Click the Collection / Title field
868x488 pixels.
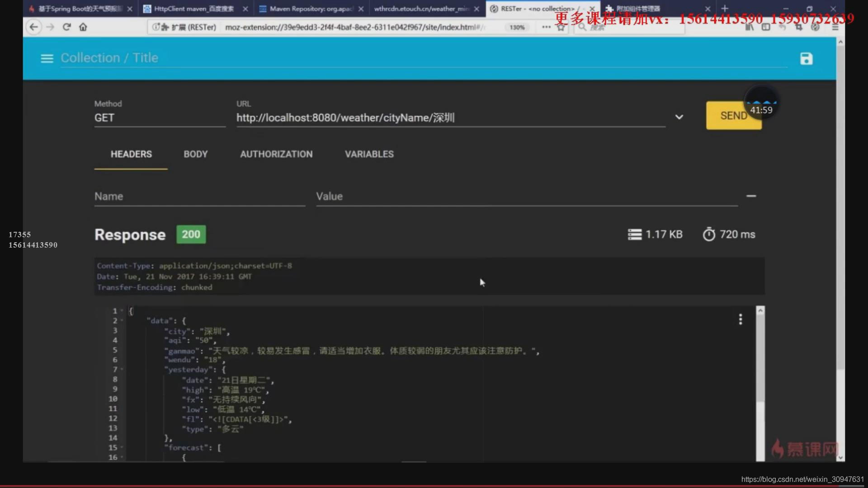point(424,58)
